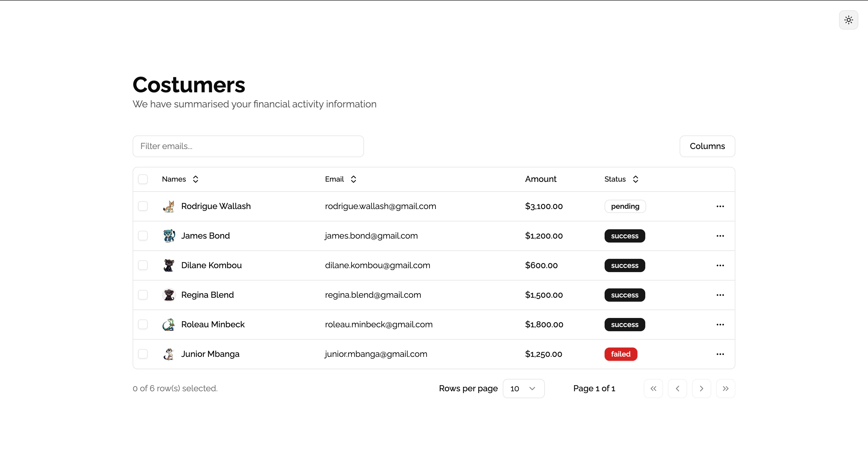This screenshot has width=868, height=470.
Task: Open row actions for Junior Mbanga
Action: pyautogui.click(x=720, y=354)
